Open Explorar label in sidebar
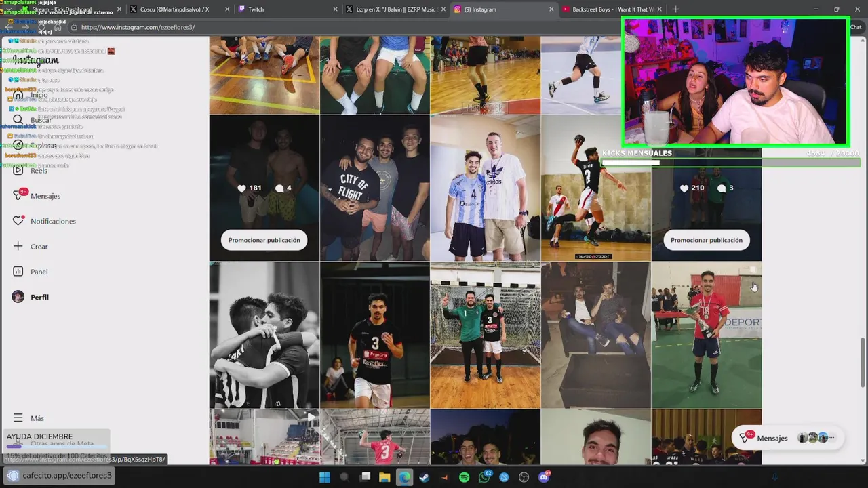 coord(43,146)
